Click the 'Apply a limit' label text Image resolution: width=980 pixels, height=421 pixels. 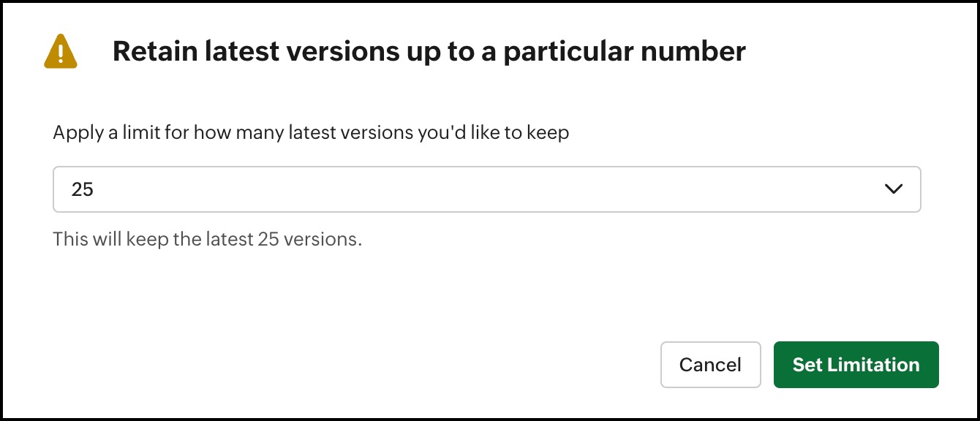pyautogui.click(x=311, y=133)
